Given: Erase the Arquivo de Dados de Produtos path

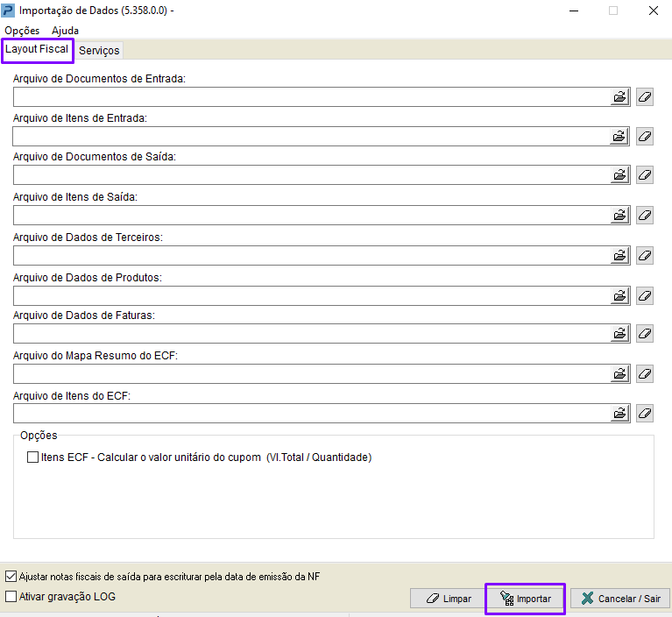Looking at the screenshot, I should pos(645,296).
